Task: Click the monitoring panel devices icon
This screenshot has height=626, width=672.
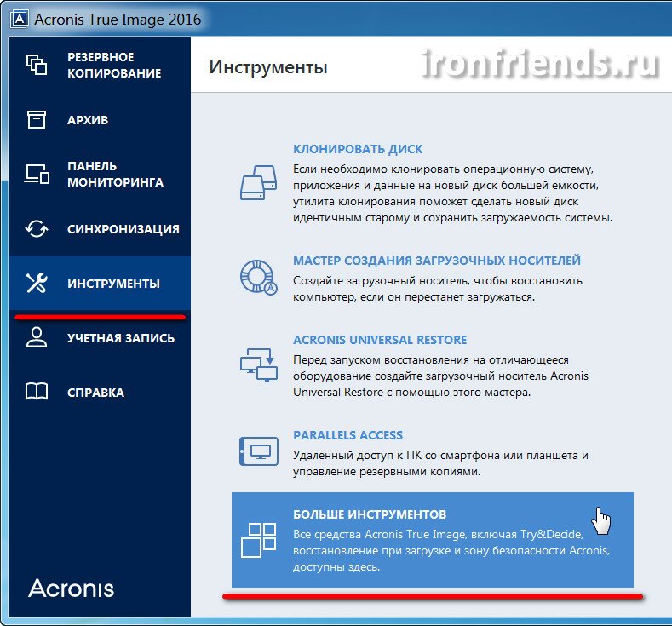Action: pyautogui.click(x=37, y=174)
